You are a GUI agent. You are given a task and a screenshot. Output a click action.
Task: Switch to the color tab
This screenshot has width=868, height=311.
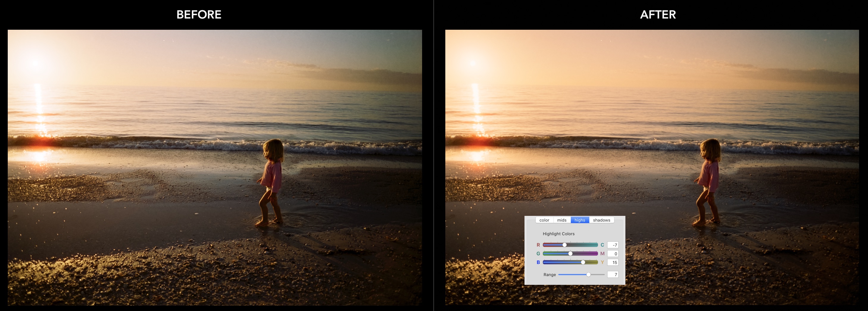pyautogui.click(x=544, y=220)
